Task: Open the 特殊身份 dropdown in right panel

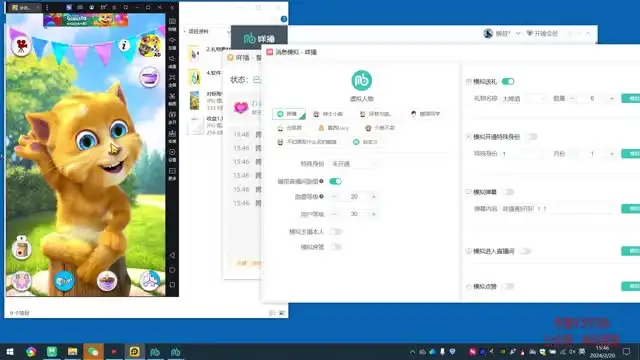Action: 524,154
